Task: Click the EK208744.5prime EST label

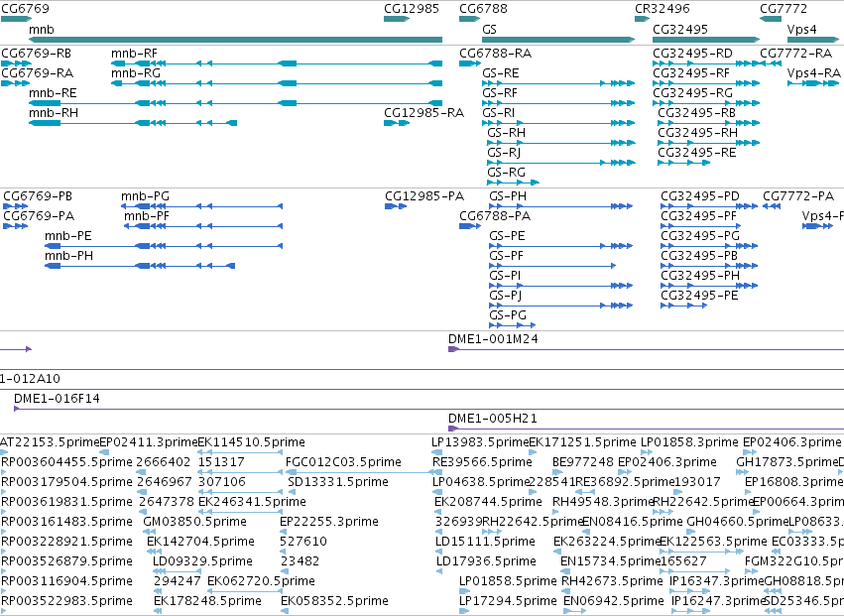Action: coord(488,502)
